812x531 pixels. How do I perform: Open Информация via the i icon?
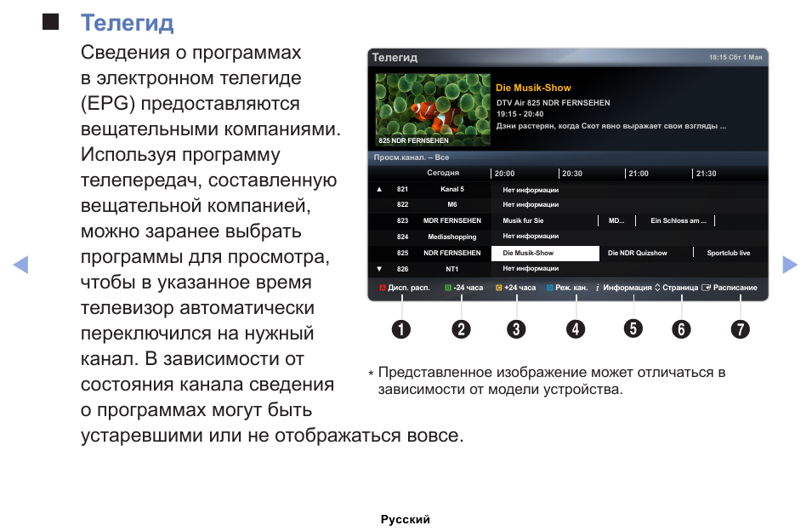tap(598, 288)
